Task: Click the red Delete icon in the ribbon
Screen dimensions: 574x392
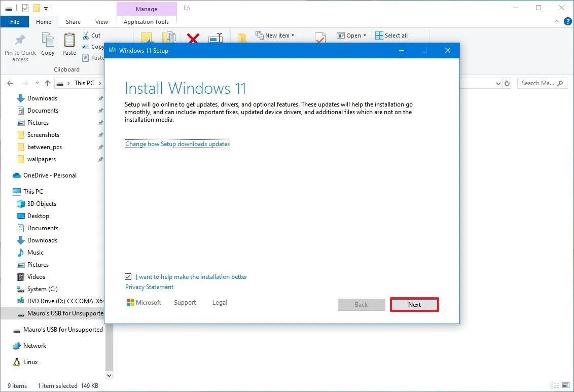Action: pyautogui.click(x=193, y=38)
